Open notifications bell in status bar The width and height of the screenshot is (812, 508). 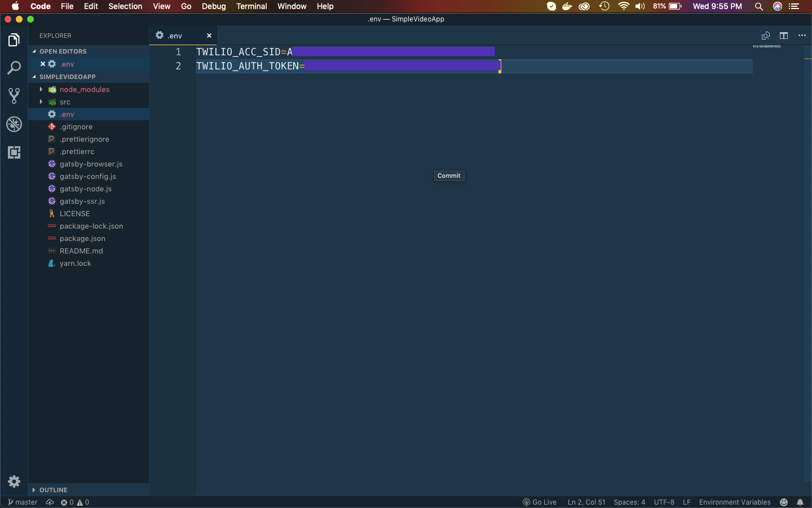pos(800,502)
